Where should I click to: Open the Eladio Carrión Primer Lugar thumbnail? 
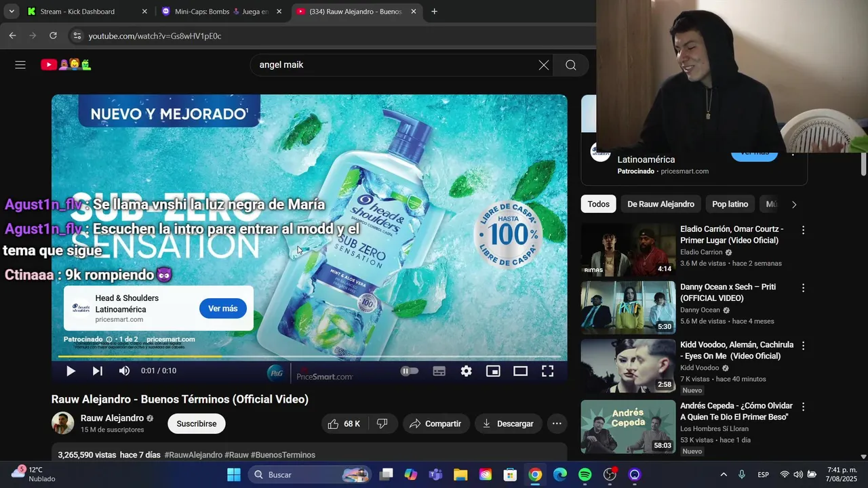click(x=629, y=249)
